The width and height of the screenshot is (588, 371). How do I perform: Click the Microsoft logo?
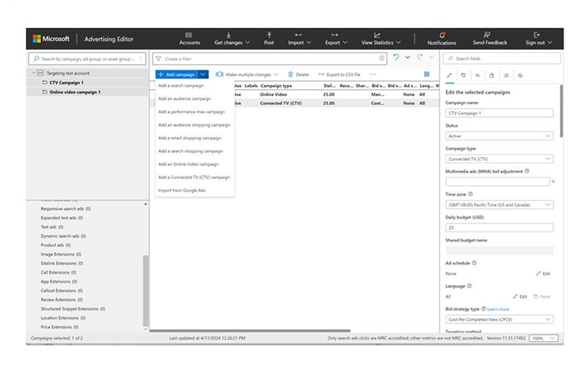(37, 38)
